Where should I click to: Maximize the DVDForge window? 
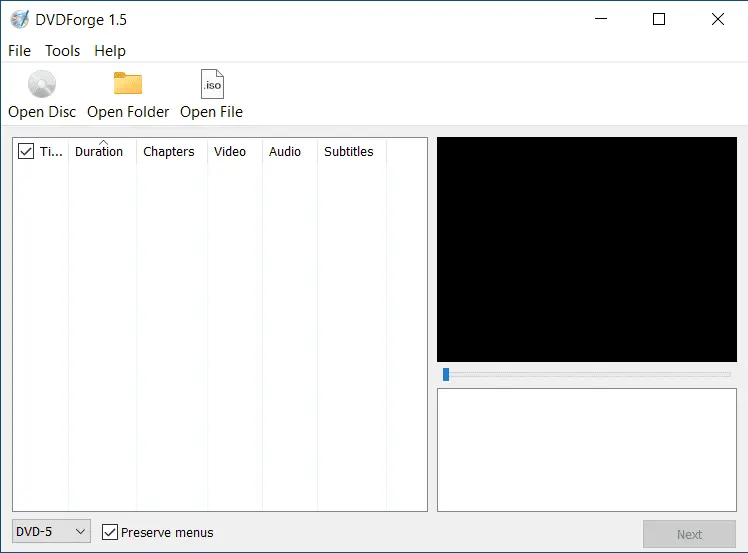pyautogui.click(x=659, y=19)
